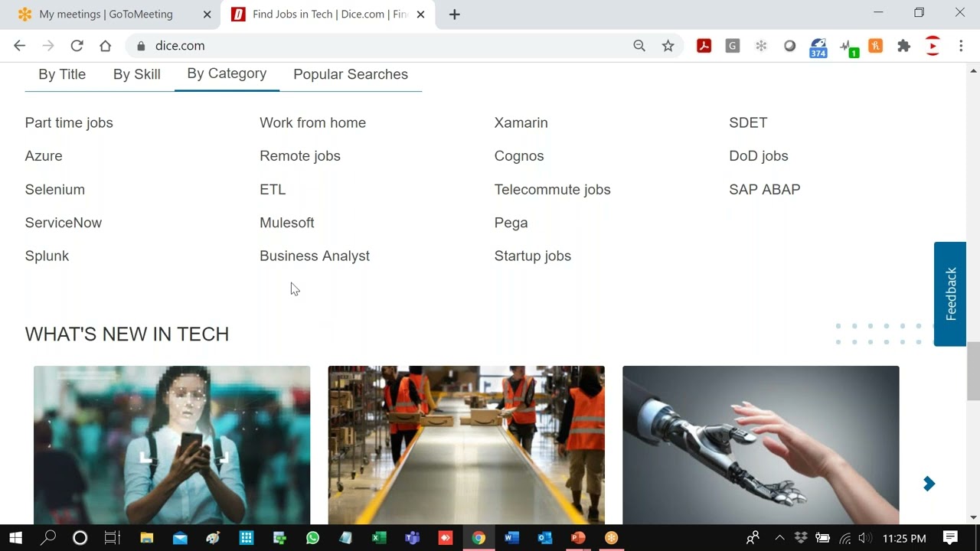
Task: Open the Windows Start menu
Action: (x=15, y=538)
